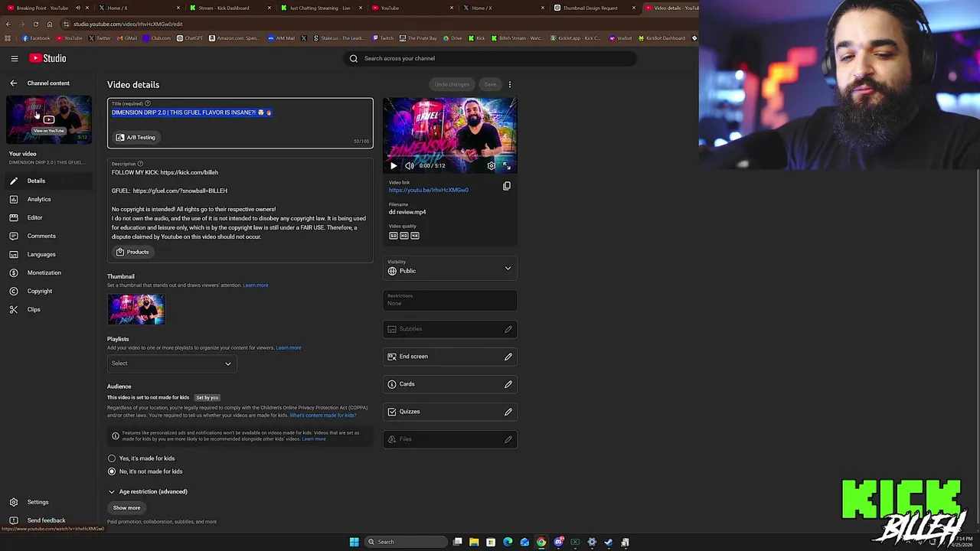Open 'What's content made for kids?' link

click(322, 416)
